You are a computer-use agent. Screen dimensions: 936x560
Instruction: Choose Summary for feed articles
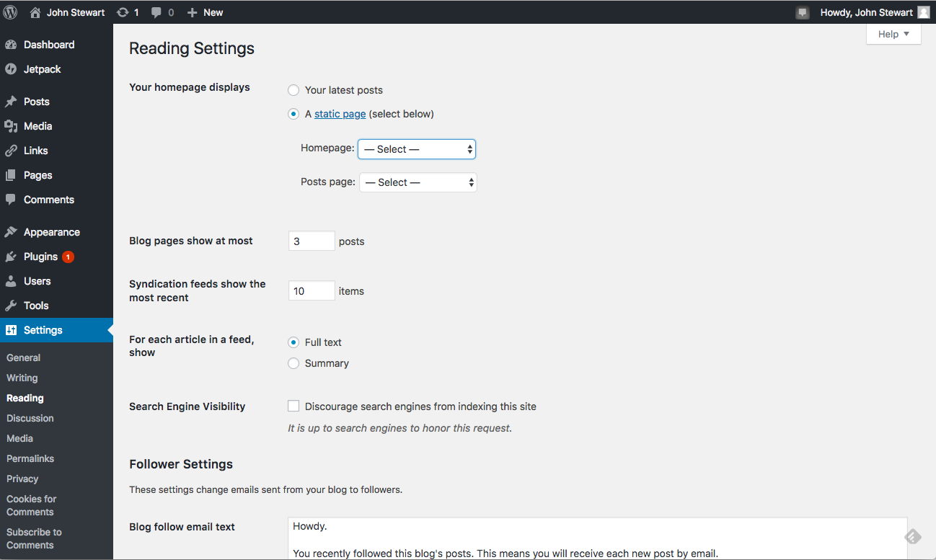coord(293,363)
